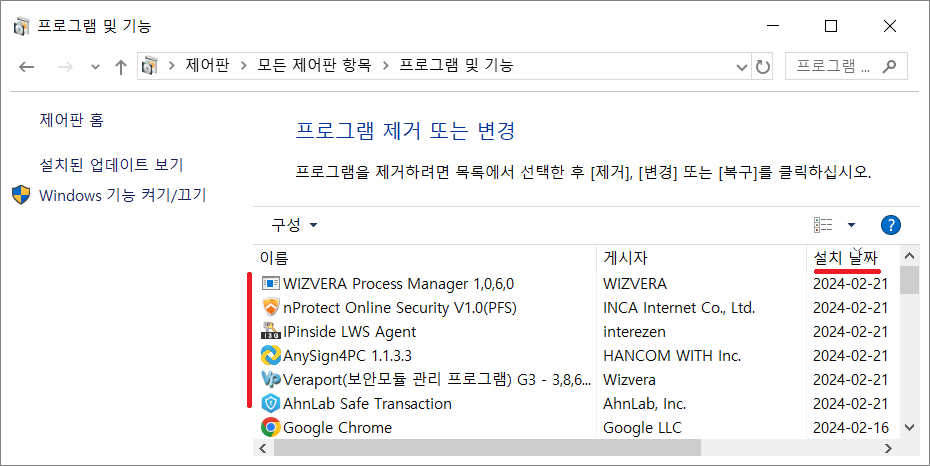
Task: Click the Google Chrome icon in list
Action: click(x=270, y=427)
